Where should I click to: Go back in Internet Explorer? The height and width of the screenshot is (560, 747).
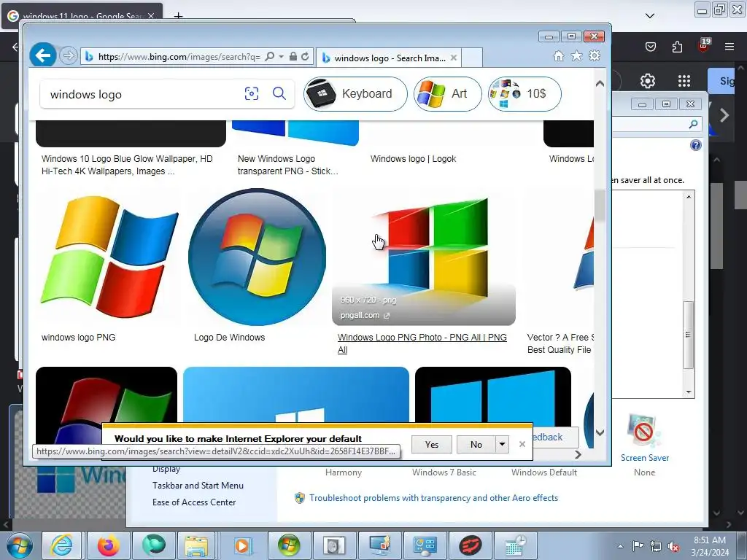tap(43, 55)
